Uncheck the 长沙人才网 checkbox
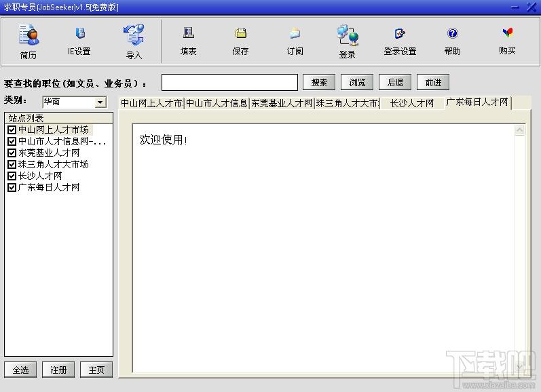This screenshot has width=541, height=392. [12, 176]
